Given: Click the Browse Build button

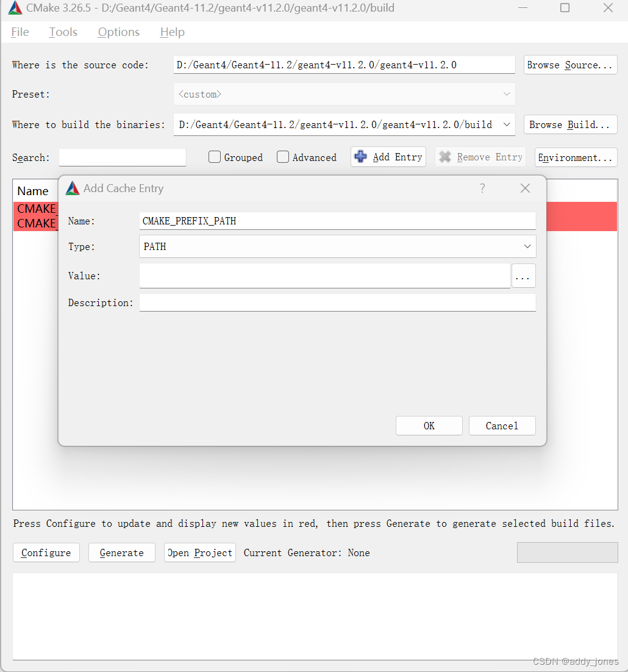Looking at the screenshot, I should coord(570,125).
